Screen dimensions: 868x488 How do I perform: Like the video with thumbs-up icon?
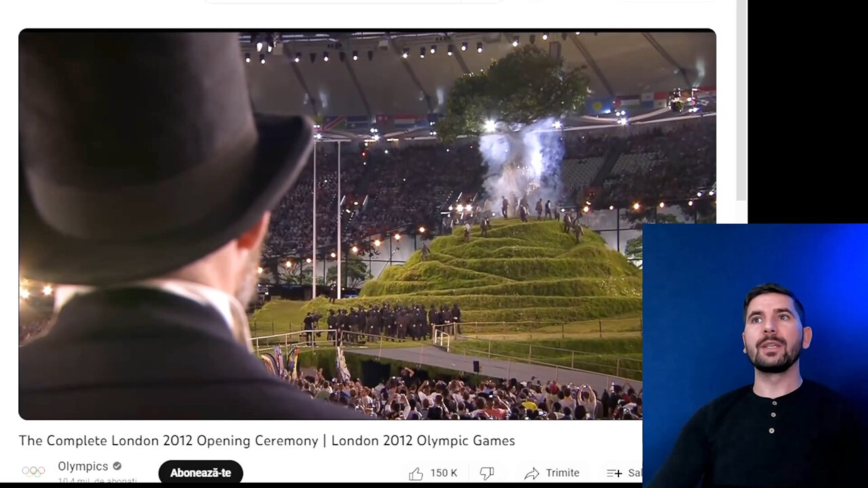tap(416, 473)
